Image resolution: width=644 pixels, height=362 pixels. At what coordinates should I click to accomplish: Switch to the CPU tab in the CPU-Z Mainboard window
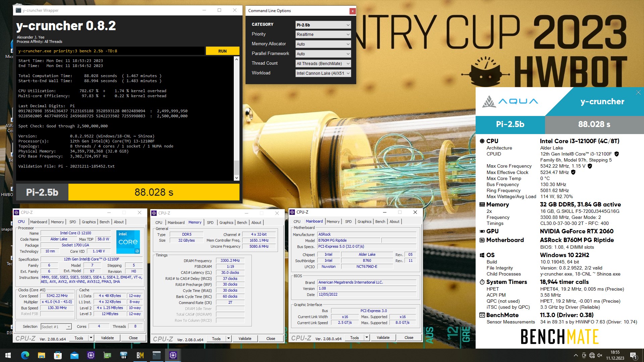[x=297, y=222]
